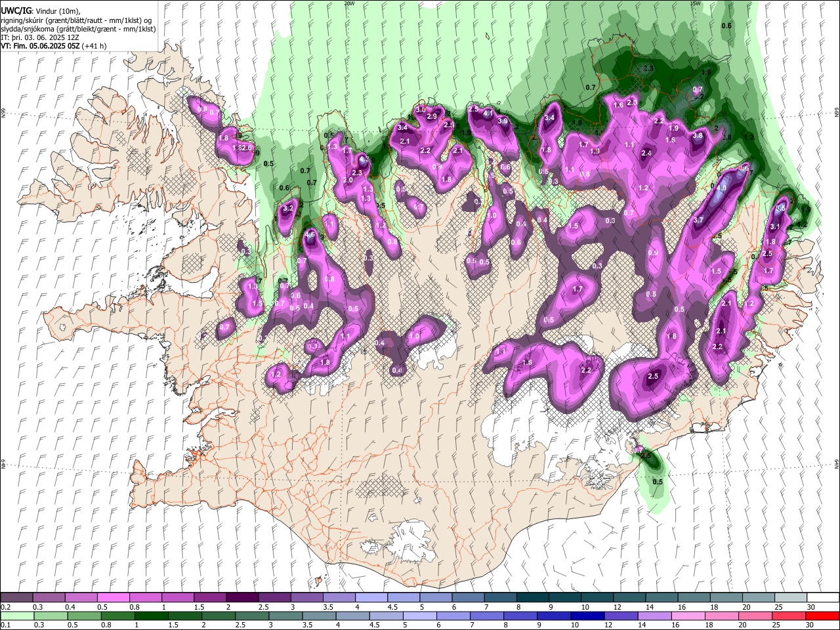Click the "3.5" label in the upper legend row
840x630 pixels.
tap(327, 607)
